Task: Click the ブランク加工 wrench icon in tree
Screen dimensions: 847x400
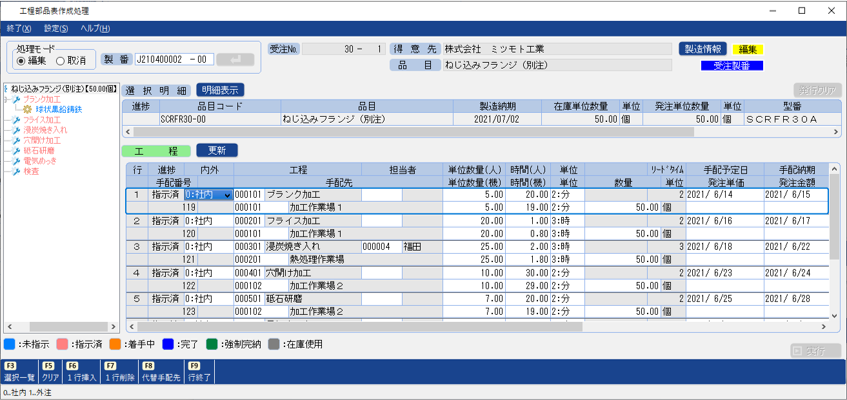Action: (x=16, y=100)
